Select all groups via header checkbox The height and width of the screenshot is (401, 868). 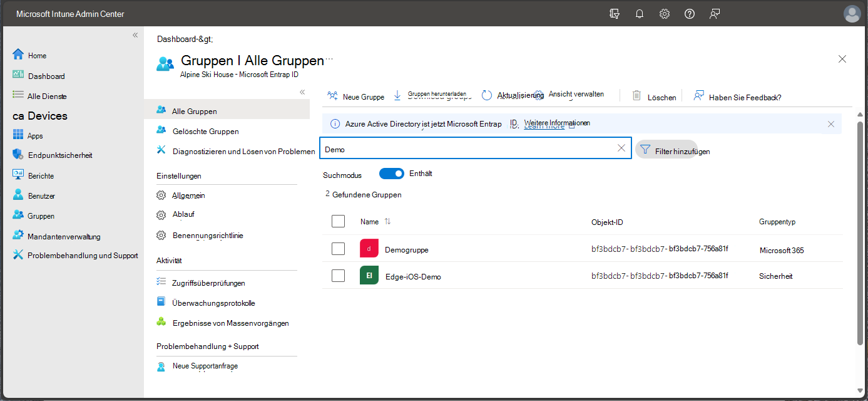(x=338, y=221)
